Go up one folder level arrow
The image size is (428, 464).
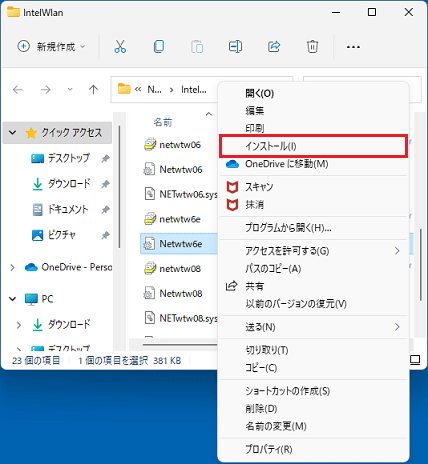93,89
